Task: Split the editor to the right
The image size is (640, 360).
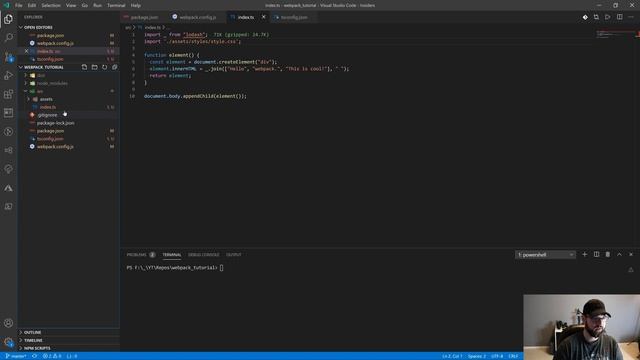Action: (x=620, y=17)
